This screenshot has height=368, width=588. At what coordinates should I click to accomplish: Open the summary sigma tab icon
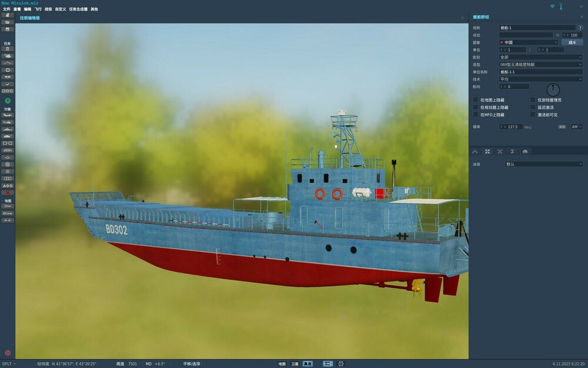512,151
